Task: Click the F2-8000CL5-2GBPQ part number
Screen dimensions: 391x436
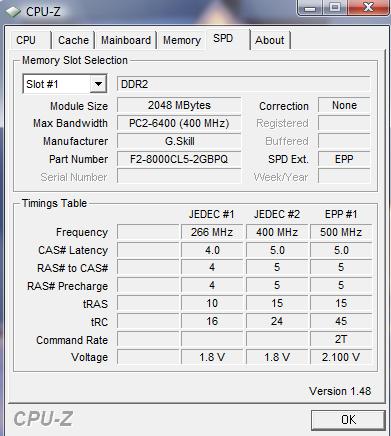Action: click(x=179, y=159)
